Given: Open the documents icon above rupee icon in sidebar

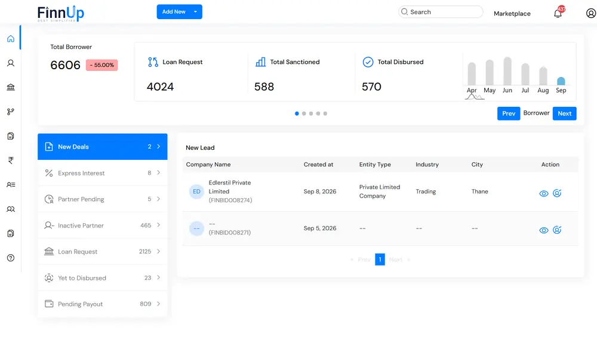Looking at the screenshot, I should click(11, 136).
